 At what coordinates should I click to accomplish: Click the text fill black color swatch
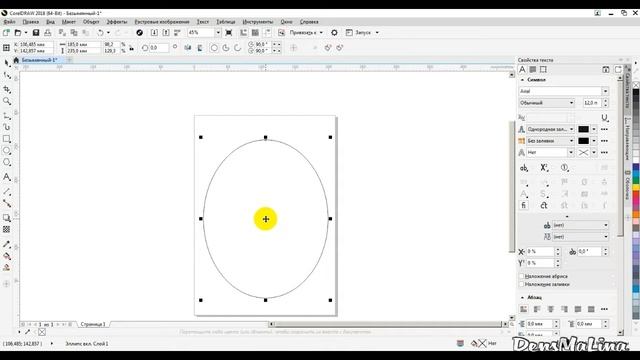(x=584, y=129)
